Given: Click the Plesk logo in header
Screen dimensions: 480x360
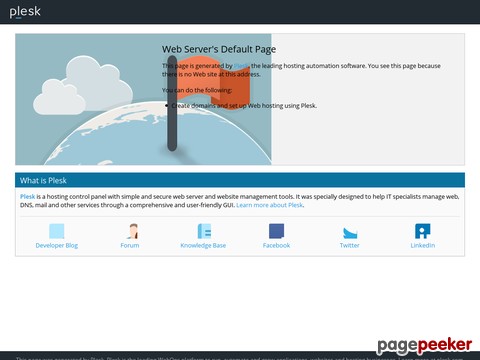Looking at the screenshot, I should [x=25, y=12].
